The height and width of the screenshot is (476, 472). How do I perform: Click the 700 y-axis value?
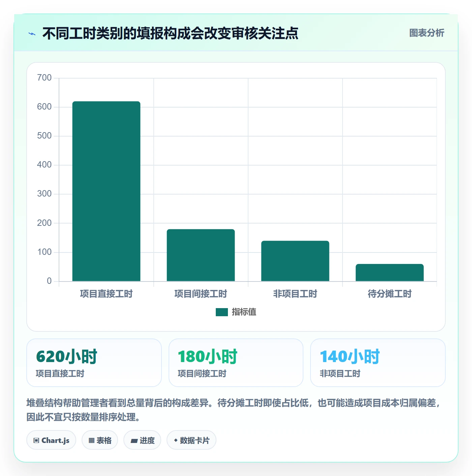click(45, 78)
